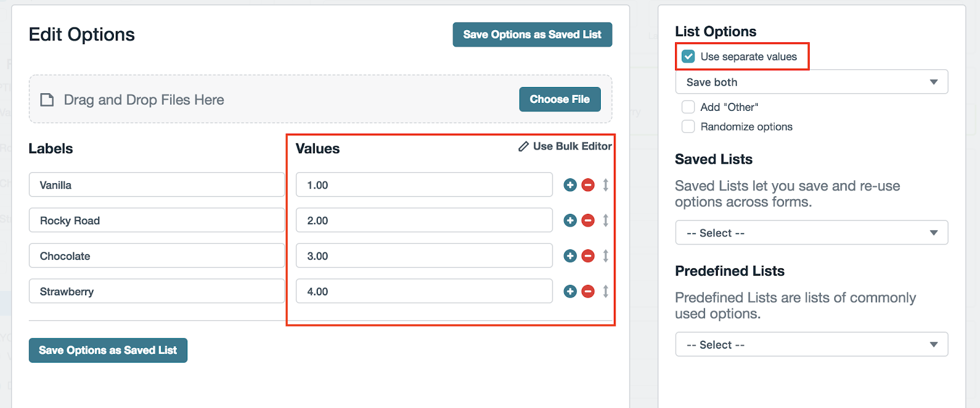Click the reorder handle on the Strawberry row

pos(606,292)
